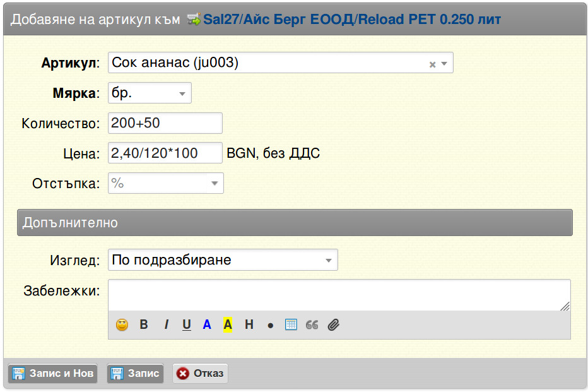The width and height of the screenshot is (588, 392).
Task: Open the Мярка unit dropdown
Action: point(150,93)
